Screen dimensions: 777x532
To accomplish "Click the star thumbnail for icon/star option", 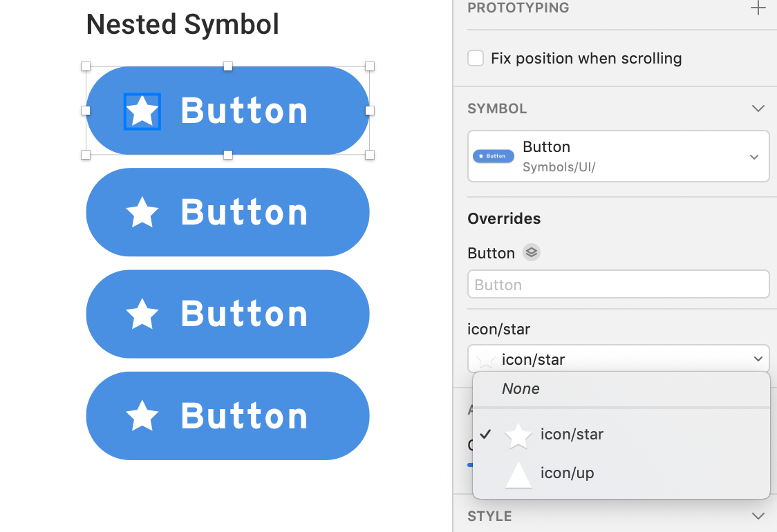I will (518, 435).
